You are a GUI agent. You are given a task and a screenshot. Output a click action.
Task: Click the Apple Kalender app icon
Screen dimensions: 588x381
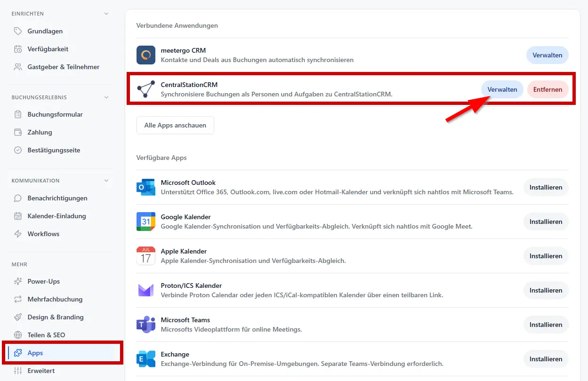pyautogui.click(x=146, y=256)
